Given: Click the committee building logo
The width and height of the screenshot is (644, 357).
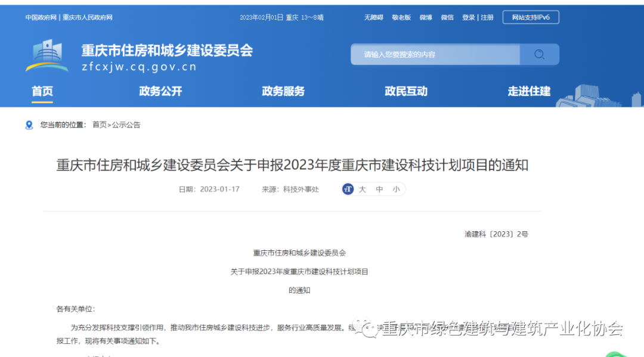Looking at the screenshot, I should point(47,56).
